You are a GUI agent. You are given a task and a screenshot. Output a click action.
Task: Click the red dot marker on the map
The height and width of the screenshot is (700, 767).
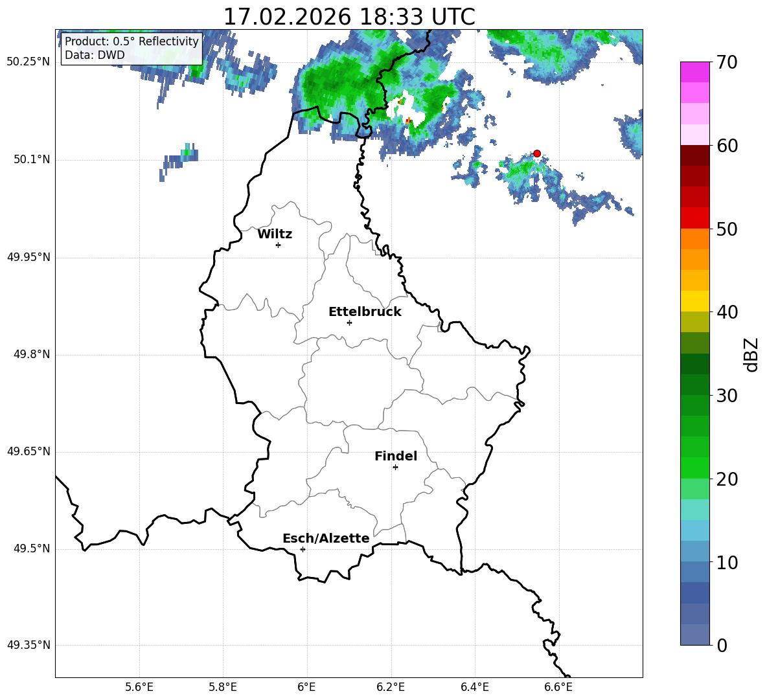coord(536,153)
